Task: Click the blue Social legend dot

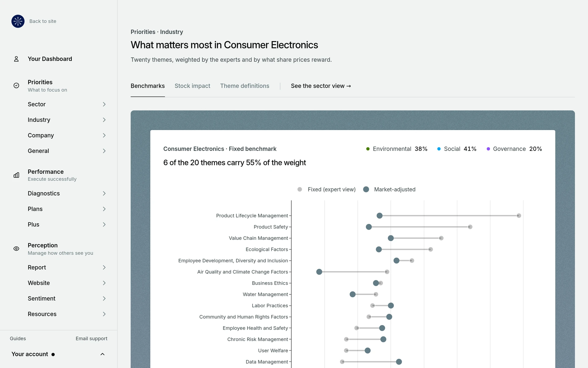Action: point(439,149)
